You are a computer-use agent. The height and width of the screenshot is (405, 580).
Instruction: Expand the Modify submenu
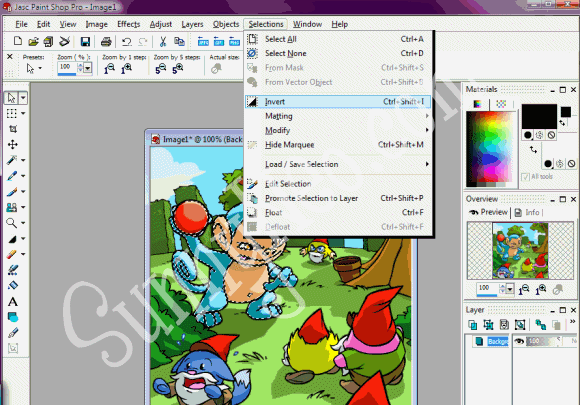pos(338,130)
